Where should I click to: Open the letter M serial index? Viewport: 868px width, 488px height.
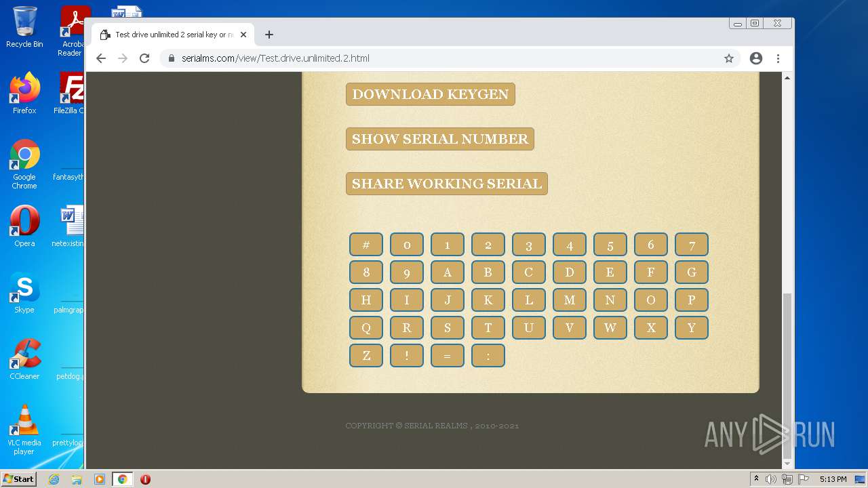570,300
